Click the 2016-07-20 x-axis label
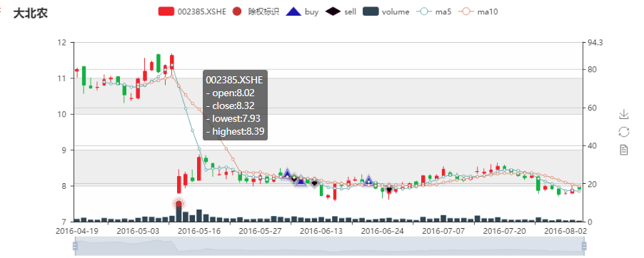644x258 pixels. [x=504, y=231]
